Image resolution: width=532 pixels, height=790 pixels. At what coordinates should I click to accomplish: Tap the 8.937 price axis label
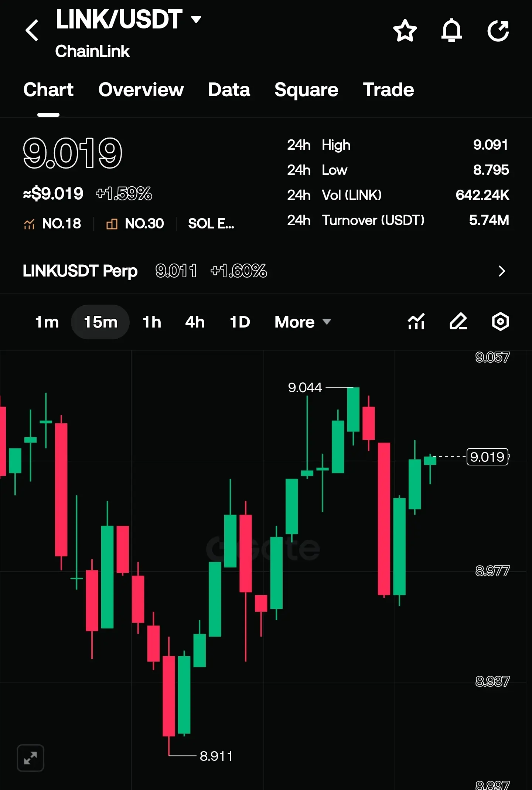[492, 681]
